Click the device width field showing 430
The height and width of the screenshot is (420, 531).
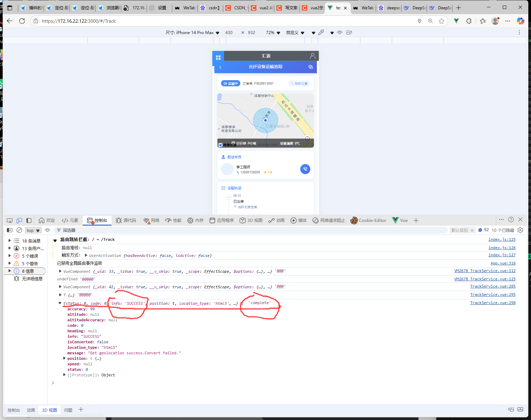[229, 32]
